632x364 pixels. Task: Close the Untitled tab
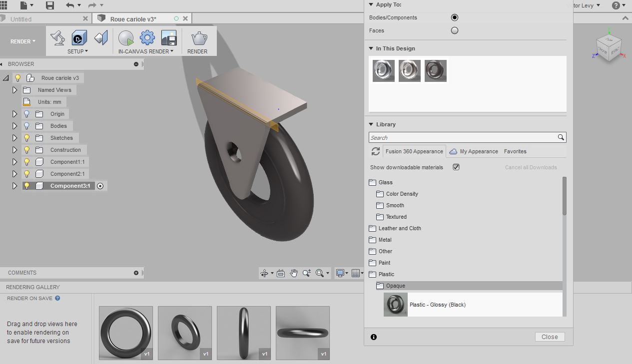85,18
